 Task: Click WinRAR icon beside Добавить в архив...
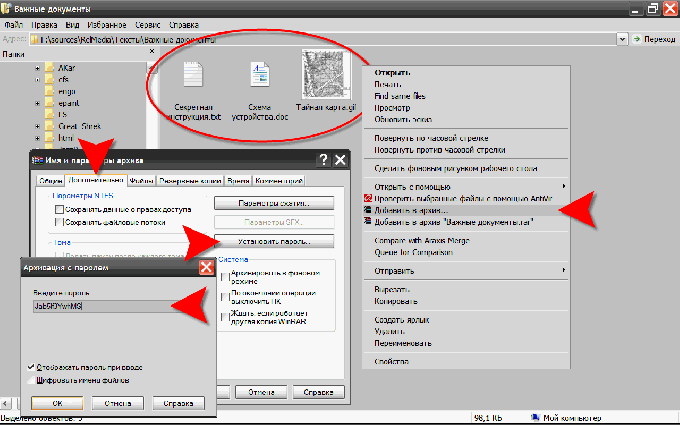368,210
